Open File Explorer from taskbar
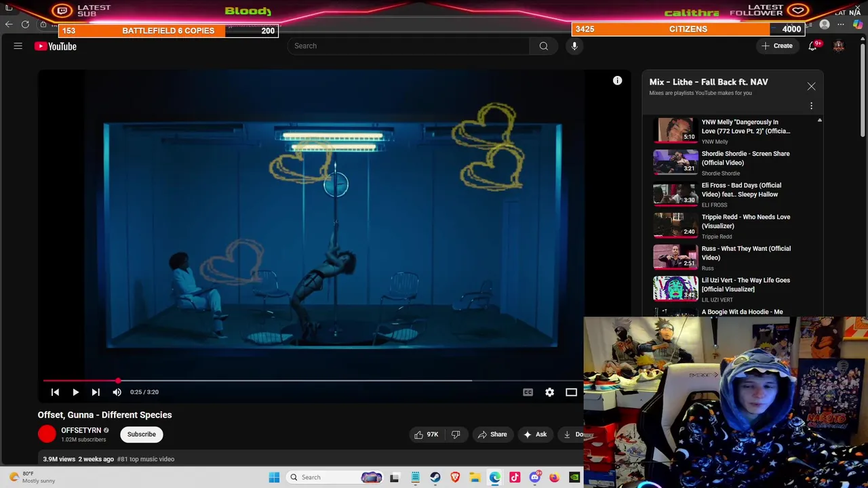This screenshot has width=868, height=488. coord(475,477)
